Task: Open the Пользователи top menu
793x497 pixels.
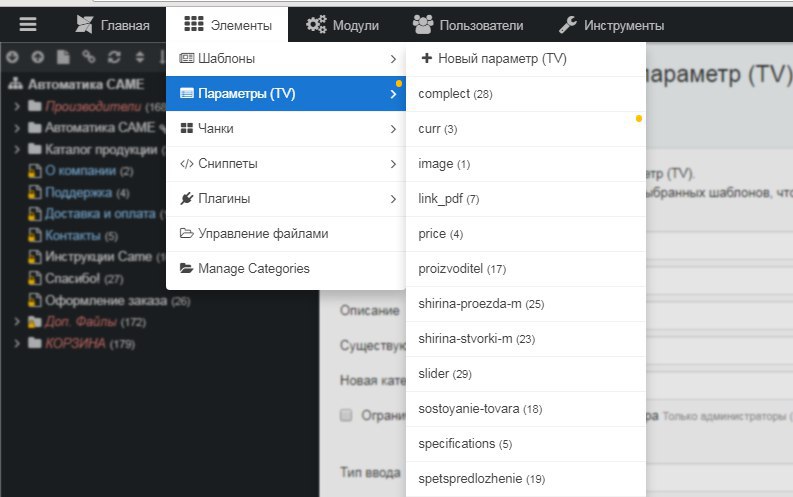Action: pos(468,25)
